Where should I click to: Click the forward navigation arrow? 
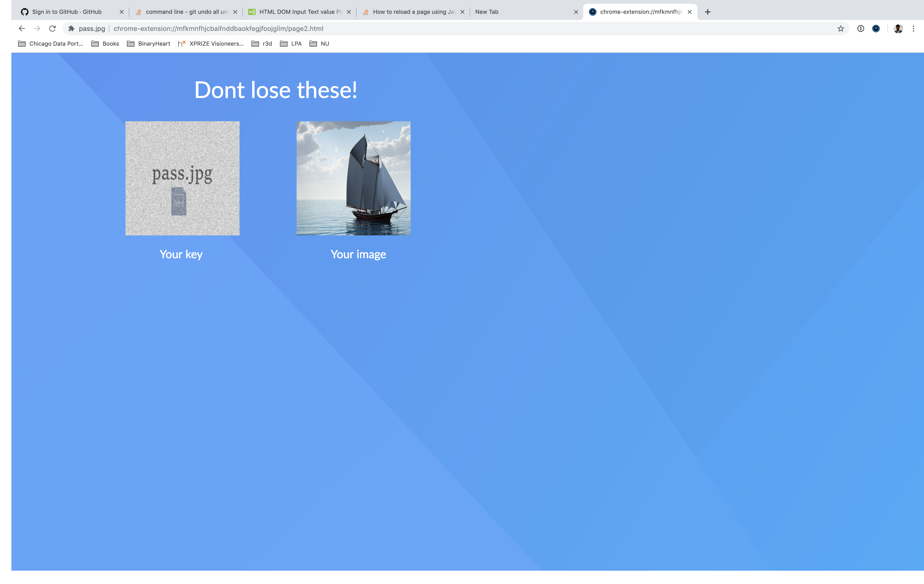click(37, 28)
